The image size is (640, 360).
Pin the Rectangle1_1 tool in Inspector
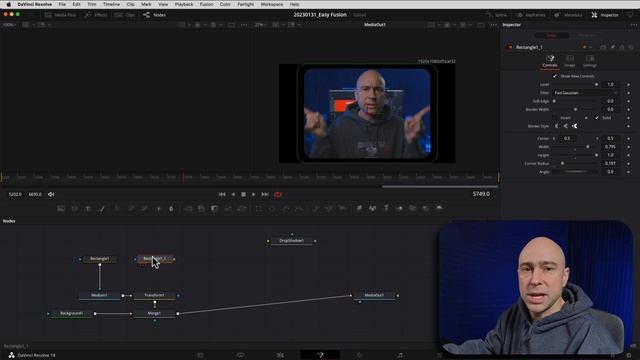coord(613,47)
